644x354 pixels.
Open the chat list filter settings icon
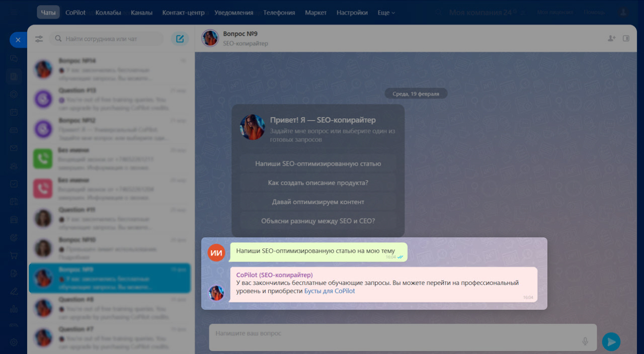pyautogui.click(x=39, y=39)
